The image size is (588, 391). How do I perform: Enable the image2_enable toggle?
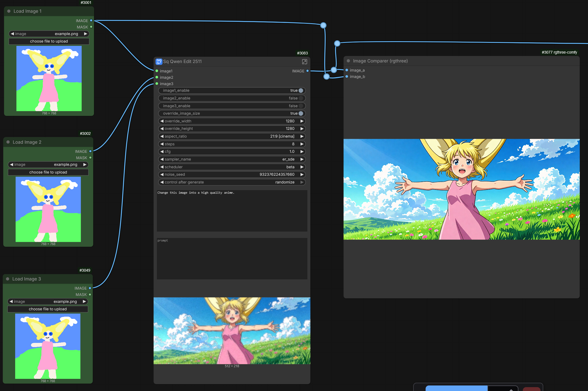[300, 98]
